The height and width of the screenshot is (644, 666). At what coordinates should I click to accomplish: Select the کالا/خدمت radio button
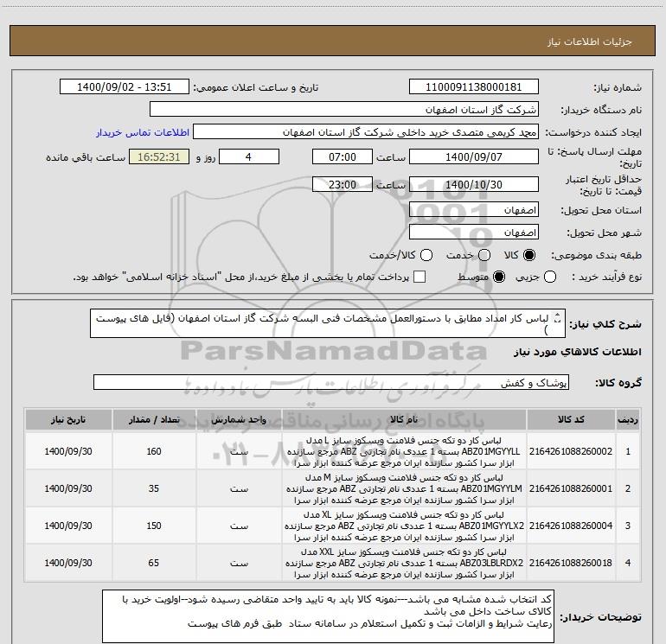pyautogui.click(x=426, y=255)
